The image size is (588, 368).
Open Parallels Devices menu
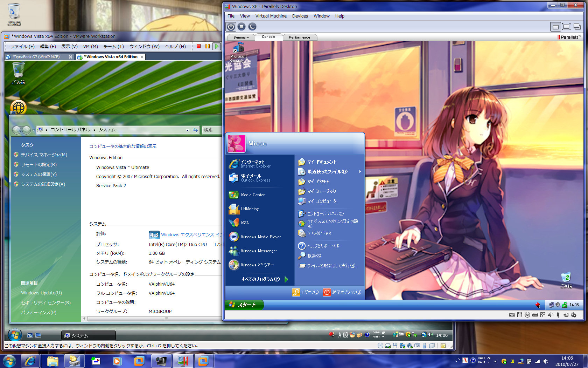[x=300, y=16]
